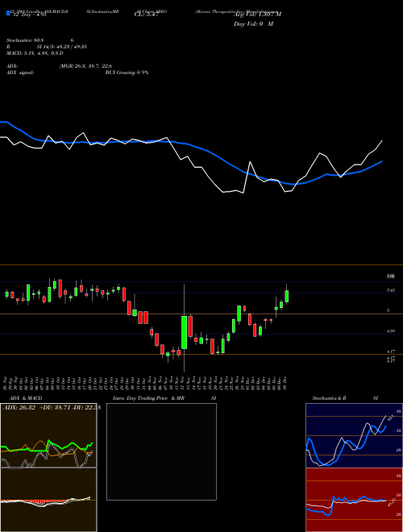403x532 pixels.
Task: Click the blue 12 Day SMA legend square
Action: 8,13
